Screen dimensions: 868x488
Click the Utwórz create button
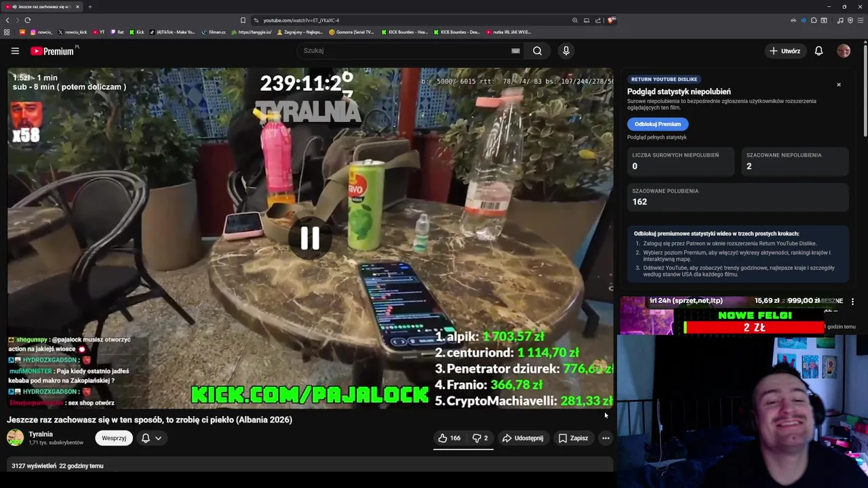[785, 51]
